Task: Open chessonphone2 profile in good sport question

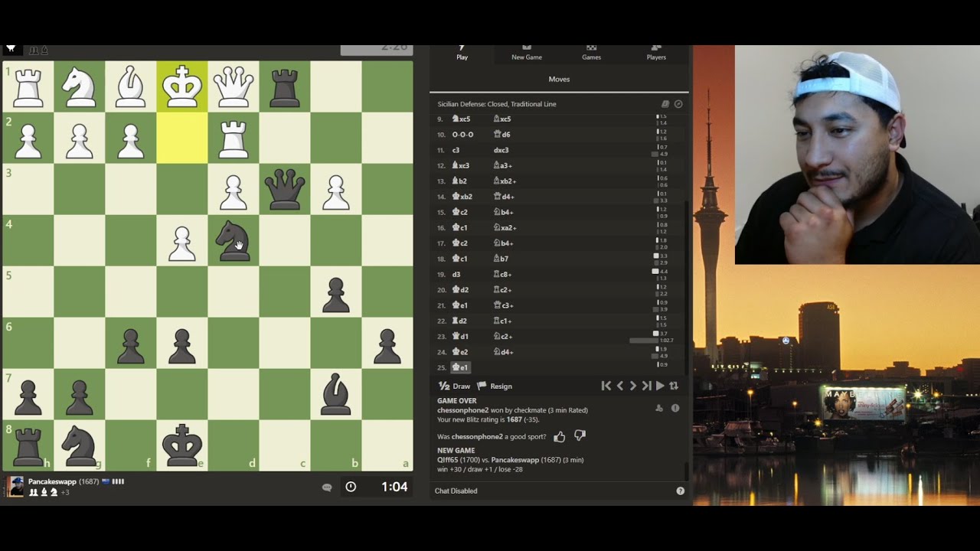Action: [477, 436]
